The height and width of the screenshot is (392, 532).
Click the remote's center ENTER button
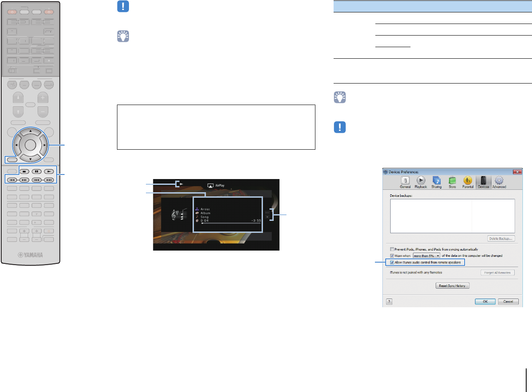click(x=31, y=145)
